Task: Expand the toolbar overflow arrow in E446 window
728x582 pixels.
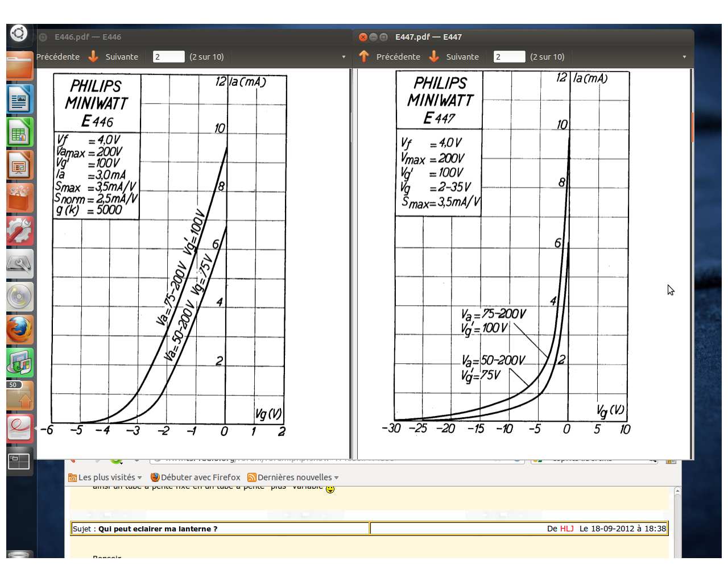Action: point(344,57)
